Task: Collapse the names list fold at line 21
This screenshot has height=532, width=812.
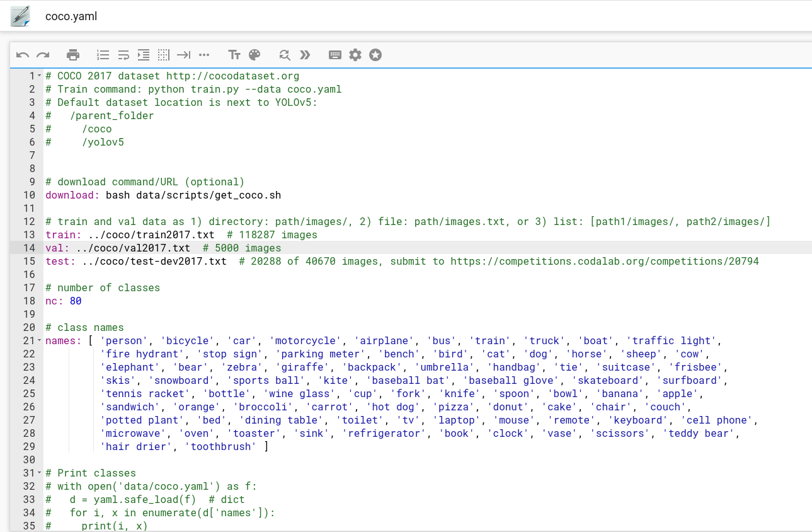Action: [x=39, y=341]
